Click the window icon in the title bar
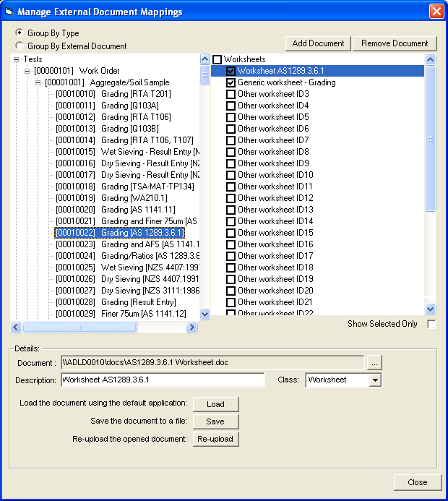 click(x=9, y=12)
